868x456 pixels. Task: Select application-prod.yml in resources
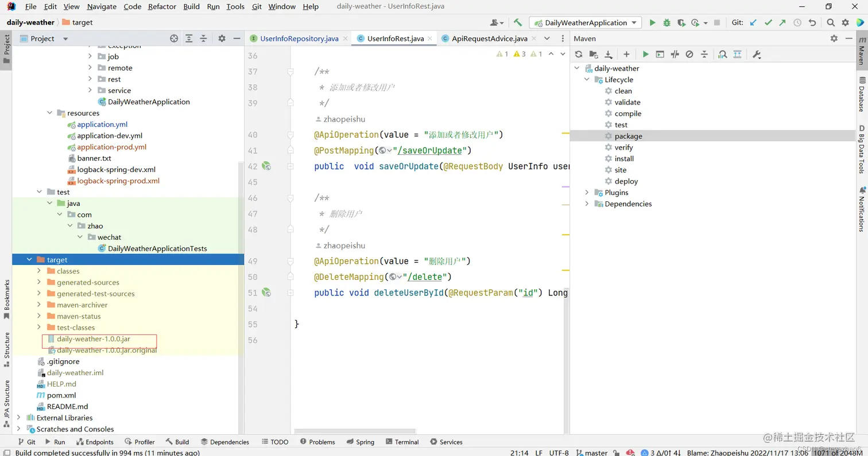coord(112,147)
